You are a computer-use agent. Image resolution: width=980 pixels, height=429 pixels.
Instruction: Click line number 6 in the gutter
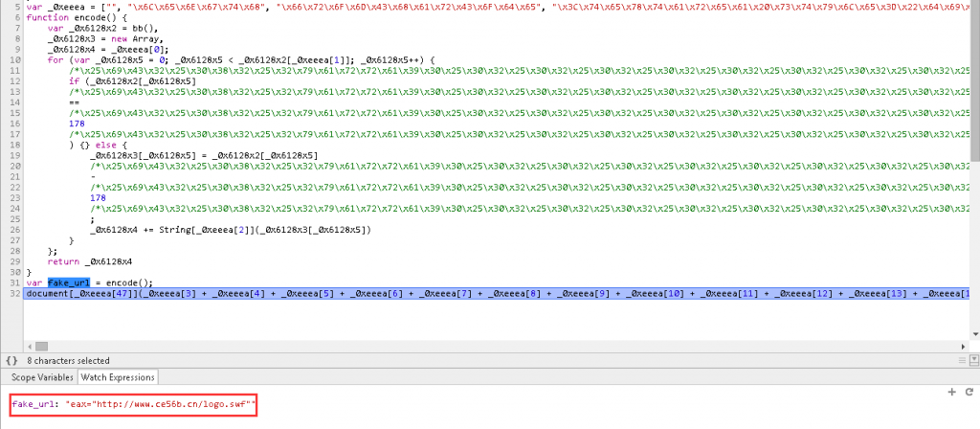(16, 17)
